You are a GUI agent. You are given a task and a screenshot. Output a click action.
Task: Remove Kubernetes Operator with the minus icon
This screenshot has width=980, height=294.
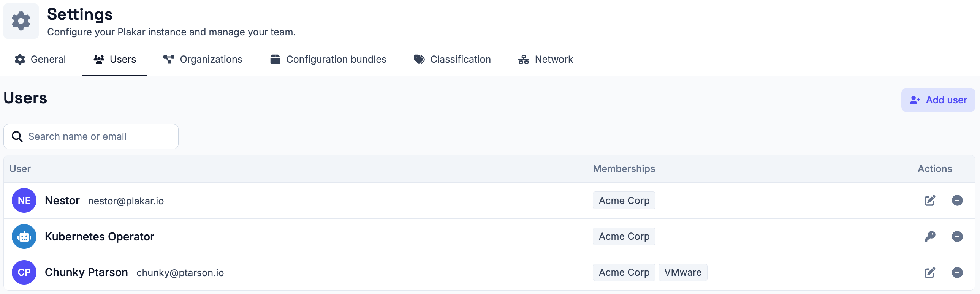[x=957, y=237]
